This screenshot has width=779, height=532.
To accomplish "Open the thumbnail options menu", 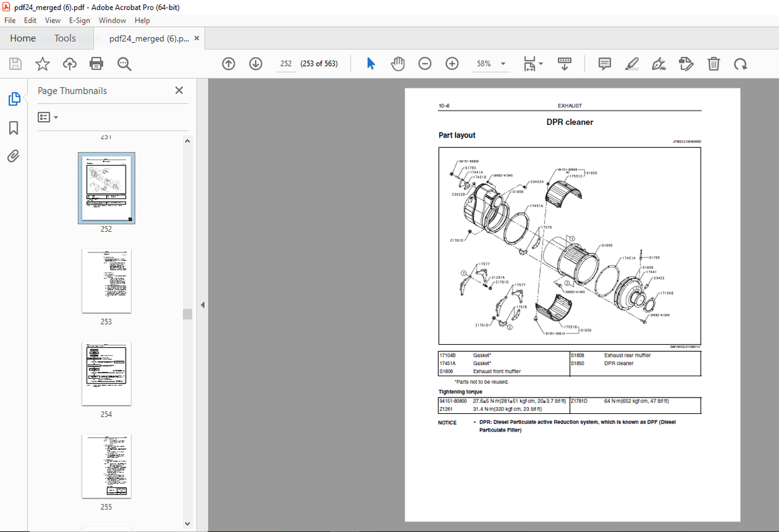I will pyautogui.click(x=47, y=117).
